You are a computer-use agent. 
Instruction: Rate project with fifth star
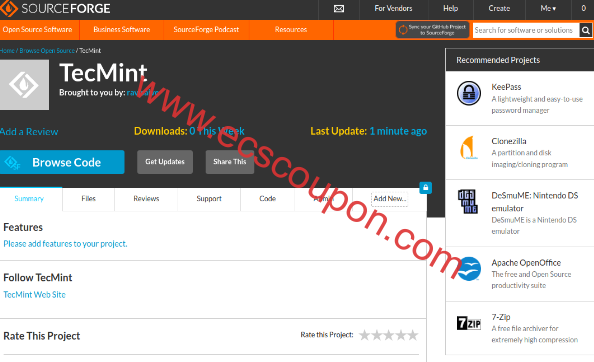click(413, 335)
